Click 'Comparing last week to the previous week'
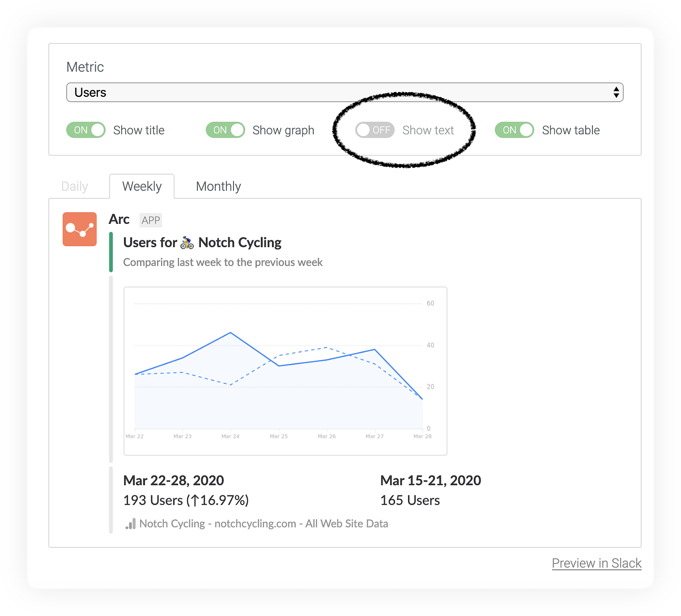681x616 pixels. point(223,262)
